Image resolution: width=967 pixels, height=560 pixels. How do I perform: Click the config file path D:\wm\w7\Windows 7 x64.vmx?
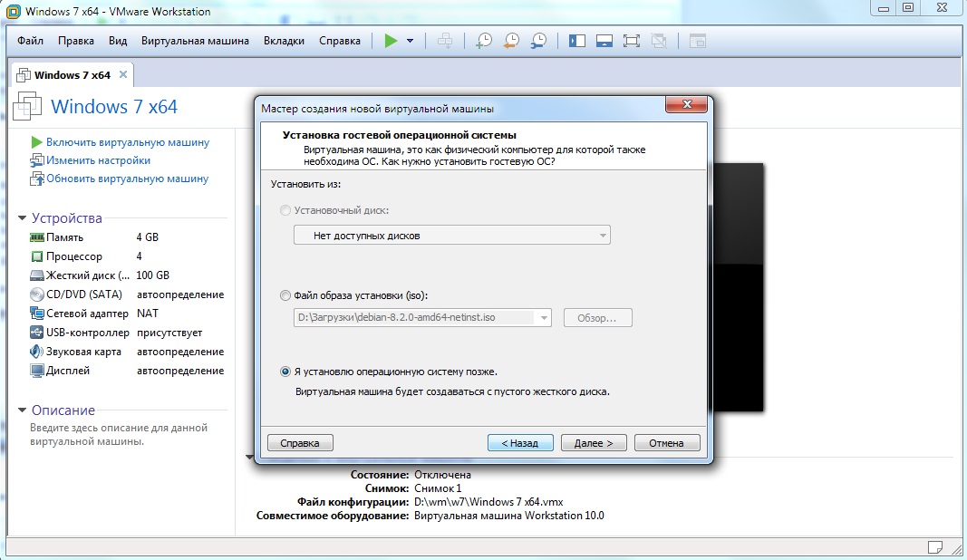pos(488,502)
